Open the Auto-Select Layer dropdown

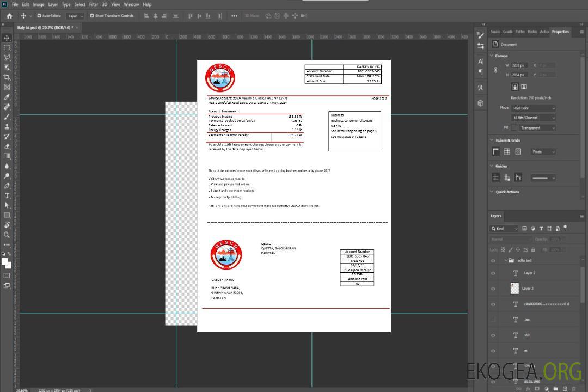point(75,16)
